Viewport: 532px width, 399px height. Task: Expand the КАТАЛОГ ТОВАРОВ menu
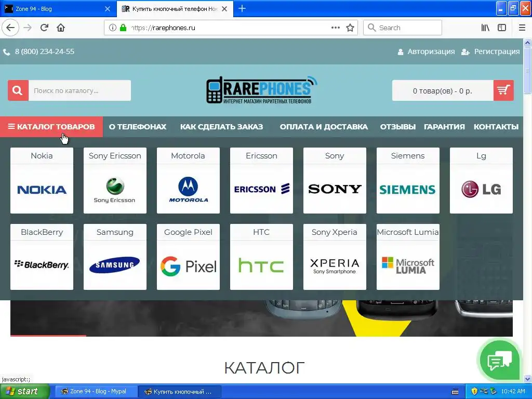(x=51, y=127)
